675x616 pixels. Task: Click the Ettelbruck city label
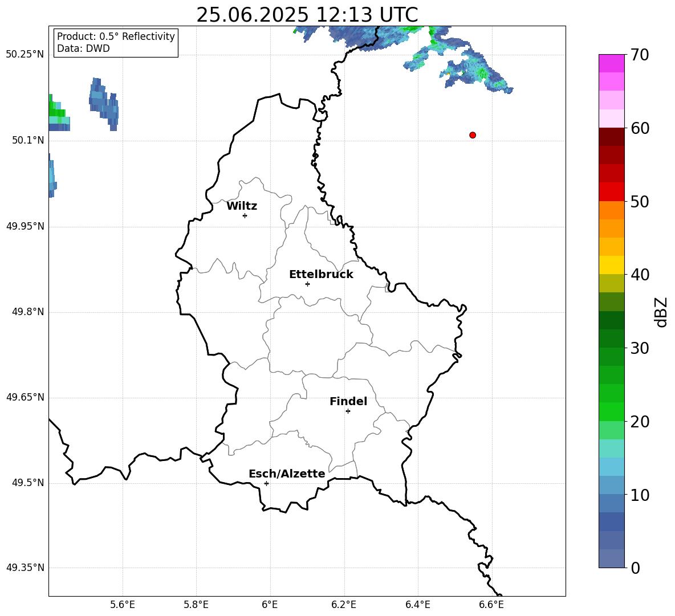[321, 275]
